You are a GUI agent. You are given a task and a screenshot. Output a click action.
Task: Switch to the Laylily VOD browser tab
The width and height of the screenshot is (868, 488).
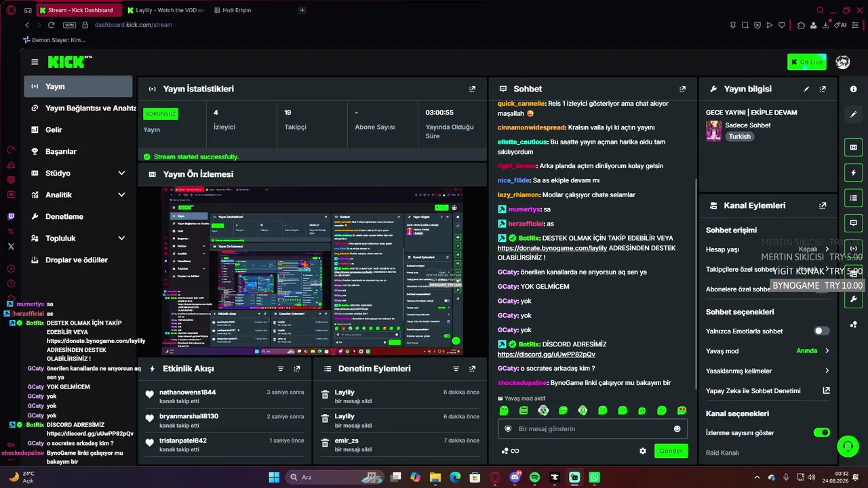167,10
